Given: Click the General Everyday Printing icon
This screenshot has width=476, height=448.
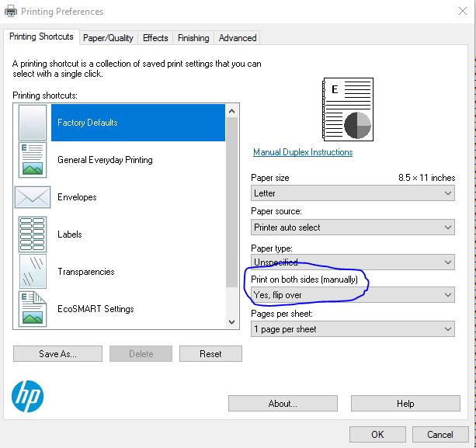Looking at the screenshot, I should pos(32,160).
